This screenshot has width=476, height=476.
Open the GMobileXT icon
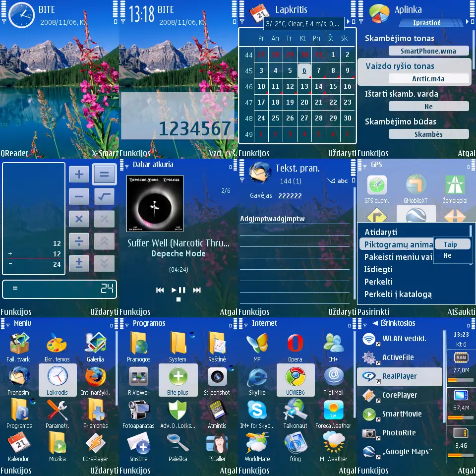pyautogui.click(x=416, y=188)
